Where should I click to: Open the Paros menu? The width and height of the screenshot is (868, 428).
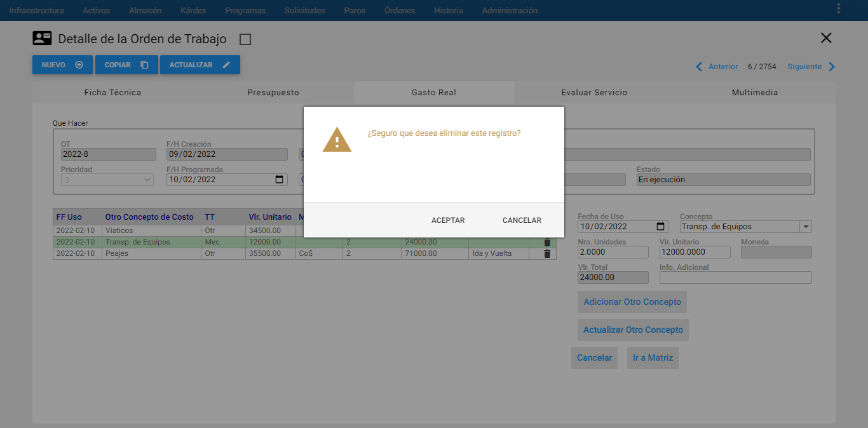(x=355, y=10)
